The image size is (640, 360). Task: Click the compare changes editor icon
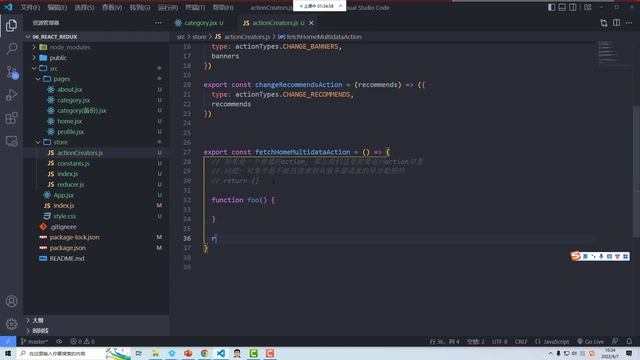coord(604,23)
